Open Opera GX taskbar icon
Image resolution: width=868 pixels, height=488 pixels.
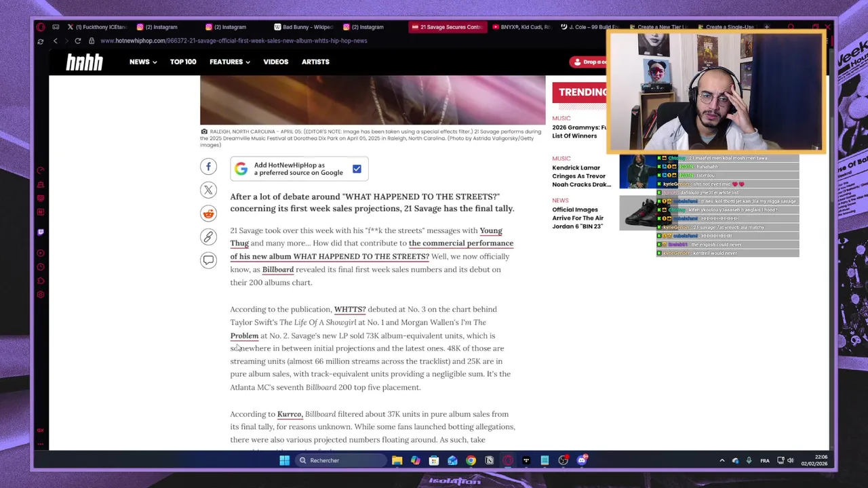507,460
